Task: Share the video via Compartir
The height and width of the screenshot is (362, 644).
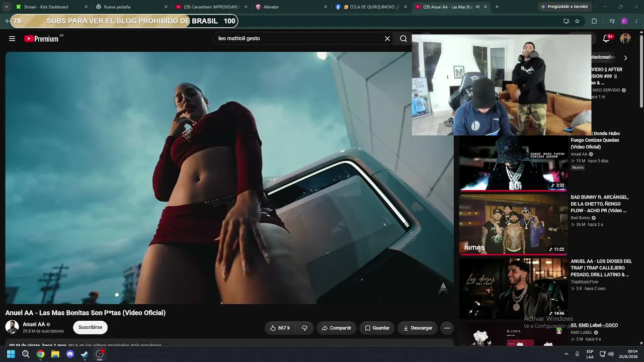Action: coord(337,328)
